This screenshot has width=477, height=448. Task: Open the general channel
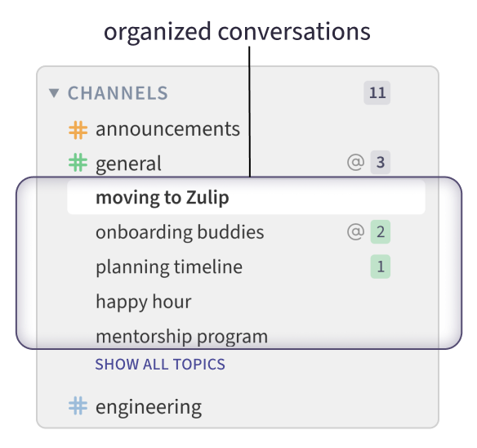point(128,164)
